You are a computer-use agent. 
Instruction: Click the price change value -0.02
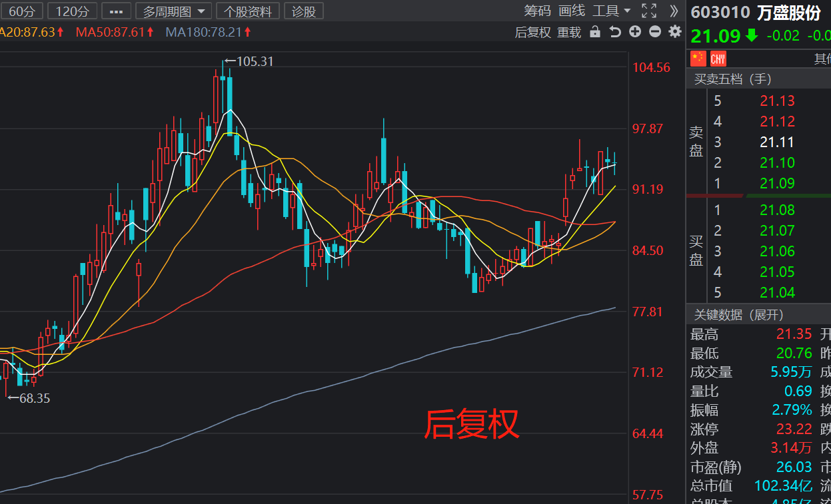click(783, 36)
